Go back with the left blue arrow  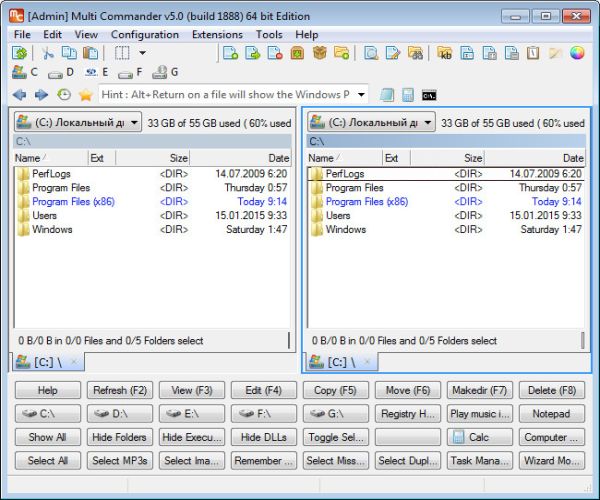click(19, 94)
